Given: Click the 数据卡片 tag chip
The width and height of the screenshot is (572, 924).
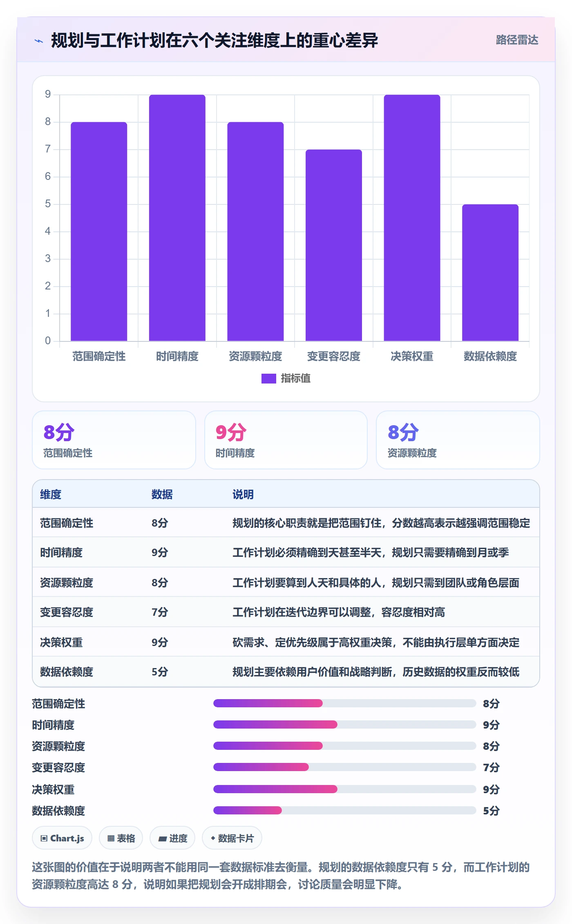Looking at the screenshot, I should (x=232, y=838).
